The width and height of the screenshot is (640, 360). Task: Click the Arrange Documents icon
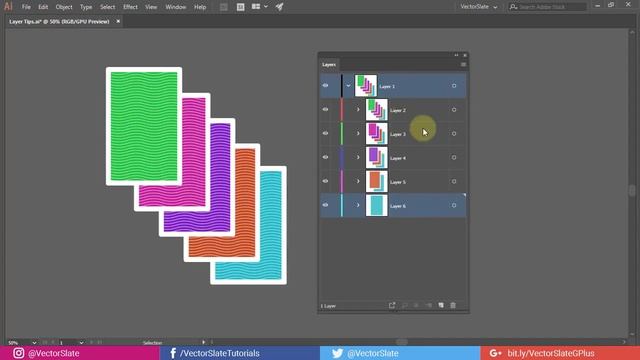256,7
